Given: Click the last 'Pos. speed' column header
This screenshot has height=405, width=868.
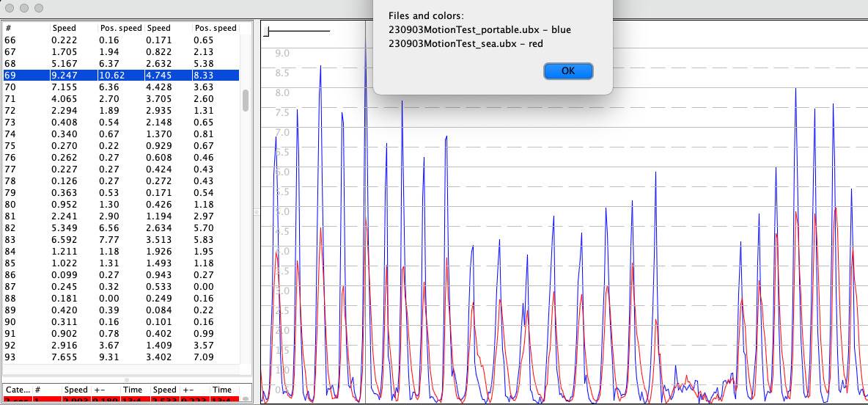Looking at the screenshot, I should (x=215, y=28).
